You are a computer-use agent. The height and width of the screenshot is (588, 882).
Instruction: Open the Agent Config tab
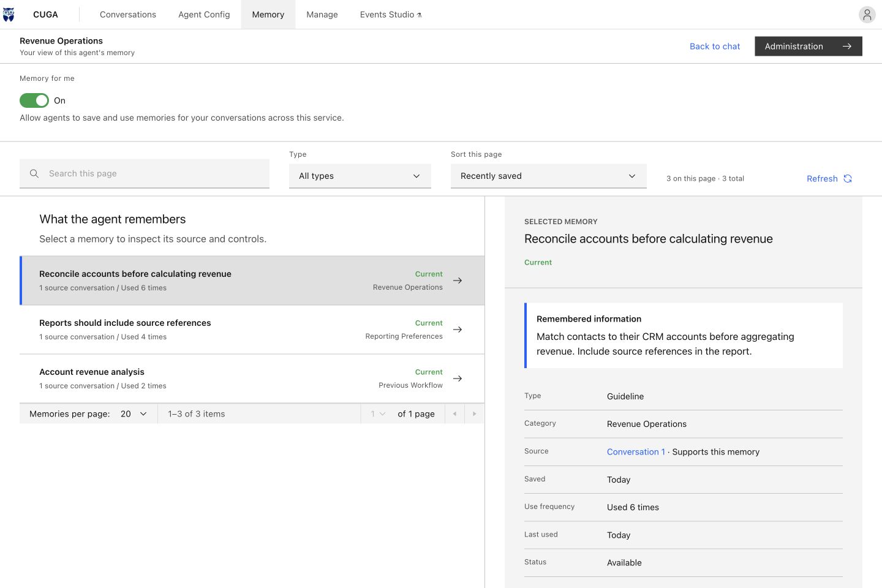pos(204,15)
